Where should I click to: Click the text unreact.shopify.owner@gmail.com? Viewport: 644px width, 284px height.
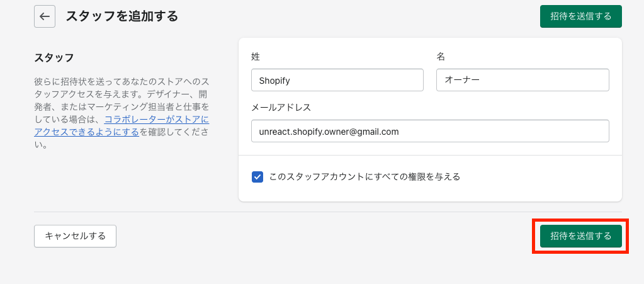[x=329, y=132]
